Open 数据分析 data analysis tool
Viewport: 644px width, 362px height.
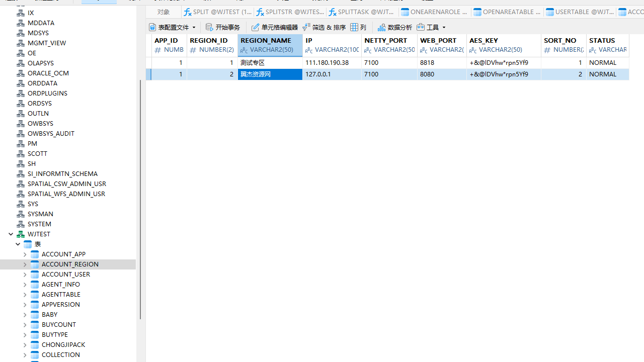click(x=382, y=27)
